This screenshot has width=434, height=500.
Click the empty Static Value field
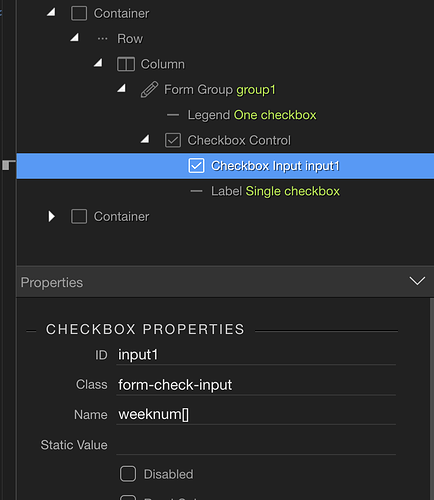[x=256, y=445]
